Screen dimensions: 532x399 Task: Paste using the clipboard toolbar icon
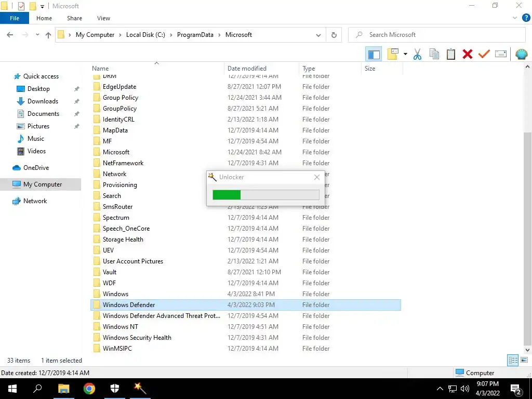450,54
